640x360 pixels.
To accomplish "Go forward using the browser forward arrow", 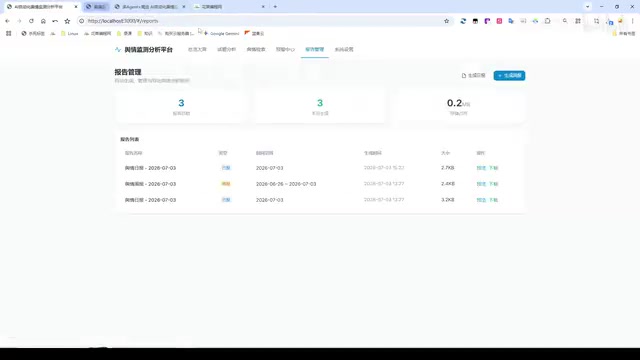I will pos(19,21).
